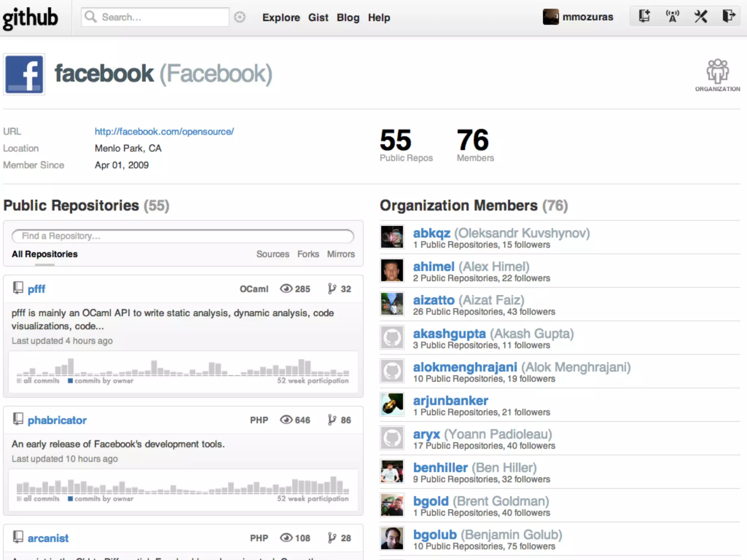Filter repositories by Forks

click(308, 254)
